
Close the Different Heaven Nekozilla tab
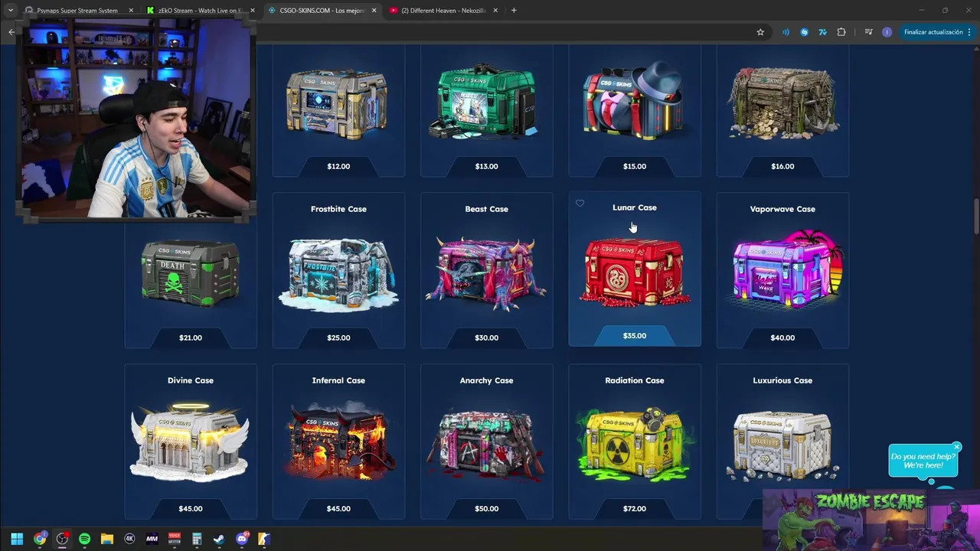click(495, 11)
